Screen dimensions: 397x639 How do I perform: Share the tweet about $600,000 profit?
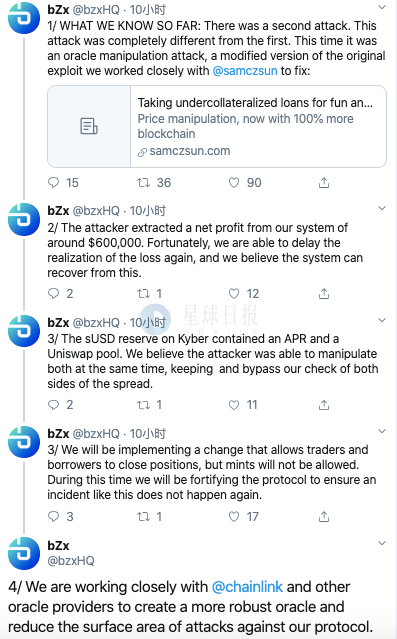point(324,293)
